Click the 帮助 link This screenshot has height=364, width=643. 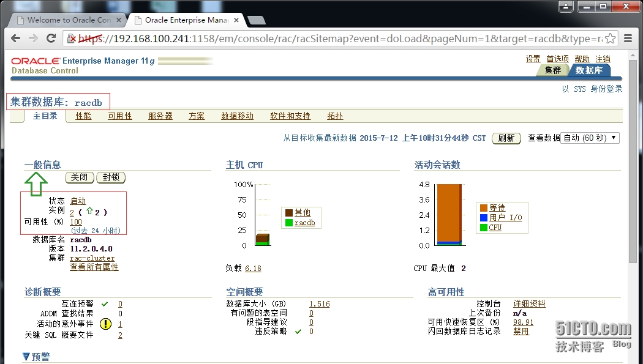[x=582, y=59]
